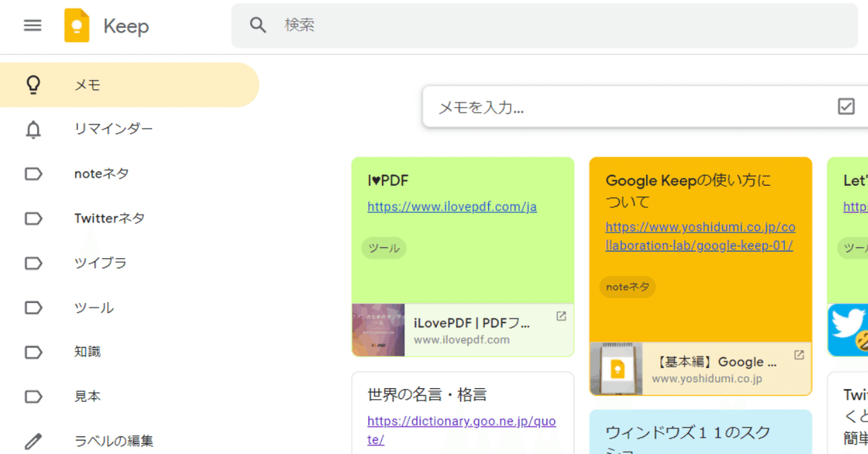This screenshot has width=868, height=454.
Task: Click the Twitter bird thumbnail
Action: tap(848, 330)
